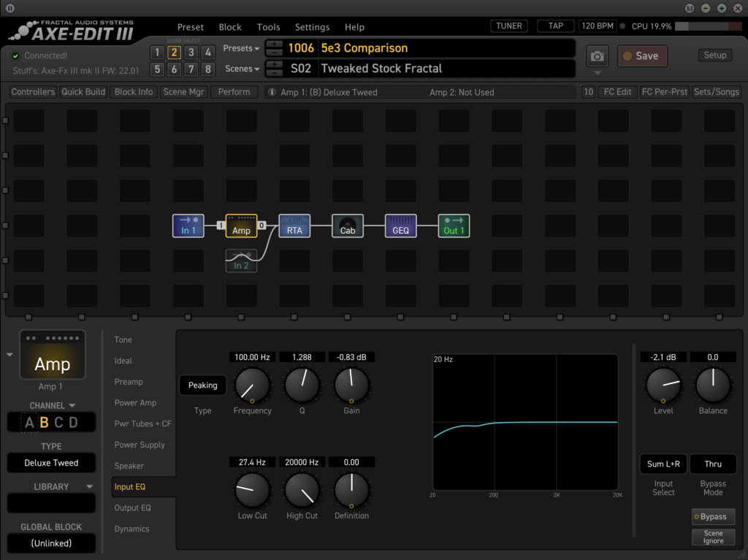
Task: Select the RTA block in grid
Action: point(294,226)
